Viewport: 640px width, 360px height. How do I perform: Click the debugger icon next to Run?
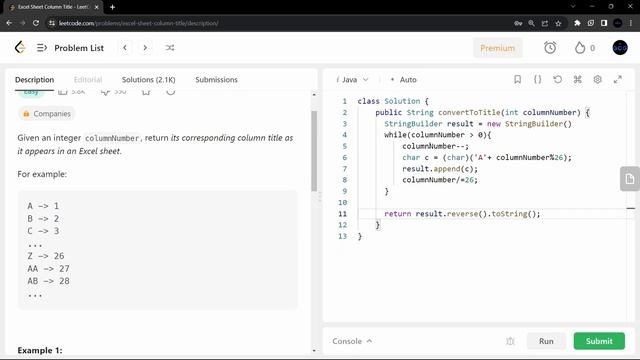tap(510, 341)
